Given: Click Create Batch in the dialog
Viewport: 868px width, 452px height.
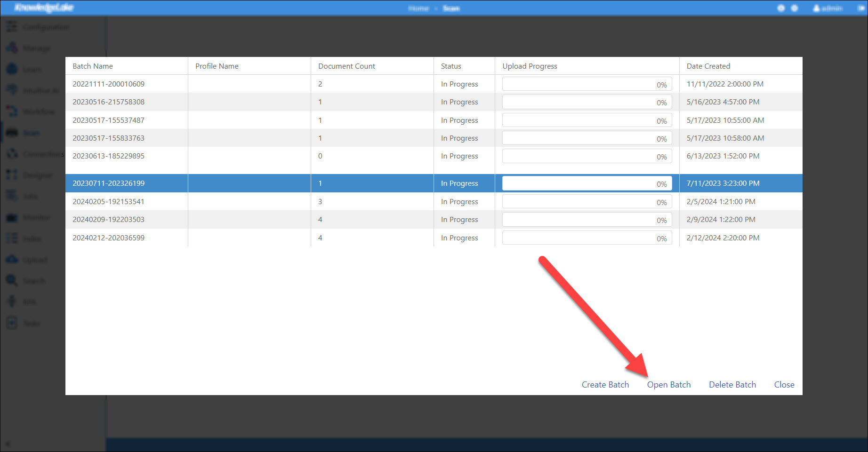Looking at the screenshot, I should [605, 385].
